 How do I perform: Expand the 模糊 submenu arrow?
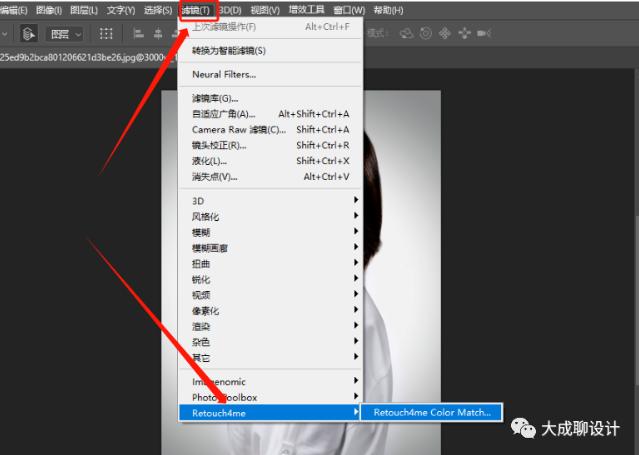click(x=356, y=231)
